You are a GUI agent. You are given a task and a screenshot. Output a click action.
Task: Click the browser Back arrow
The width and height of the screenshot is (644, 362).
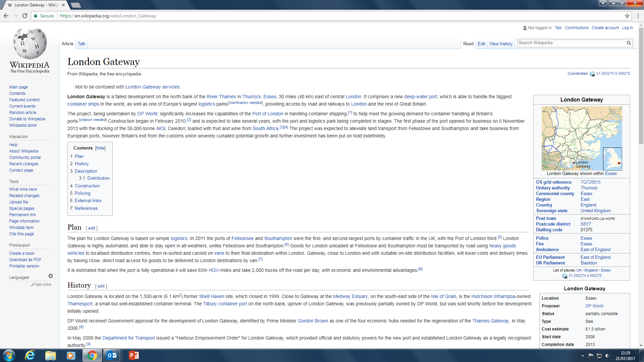point(6,16)
